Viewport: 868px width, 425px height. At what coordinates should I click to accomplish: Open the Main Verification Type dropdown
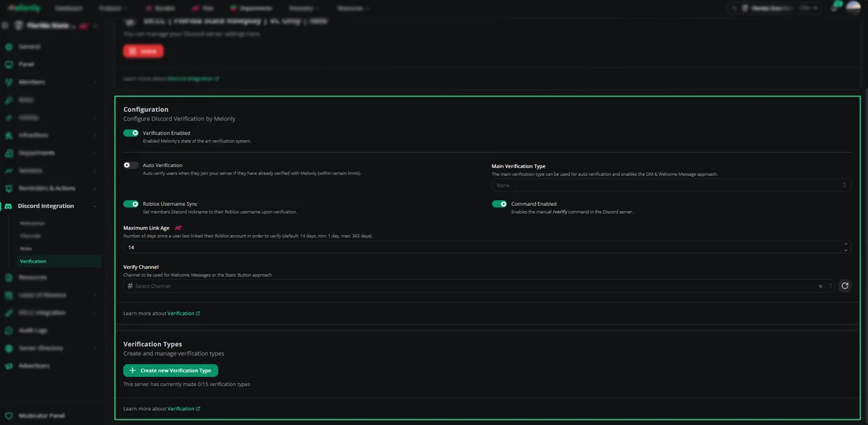(672, 185)
